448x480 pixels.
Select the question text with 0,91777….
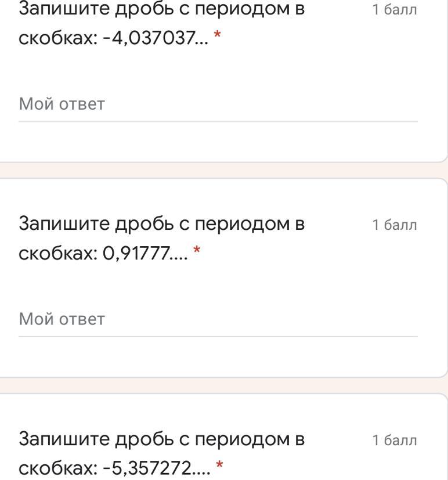[161, 239]
